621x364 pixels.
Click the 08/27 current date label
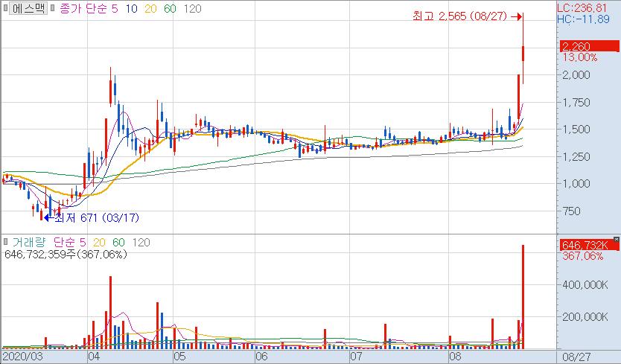577,357
